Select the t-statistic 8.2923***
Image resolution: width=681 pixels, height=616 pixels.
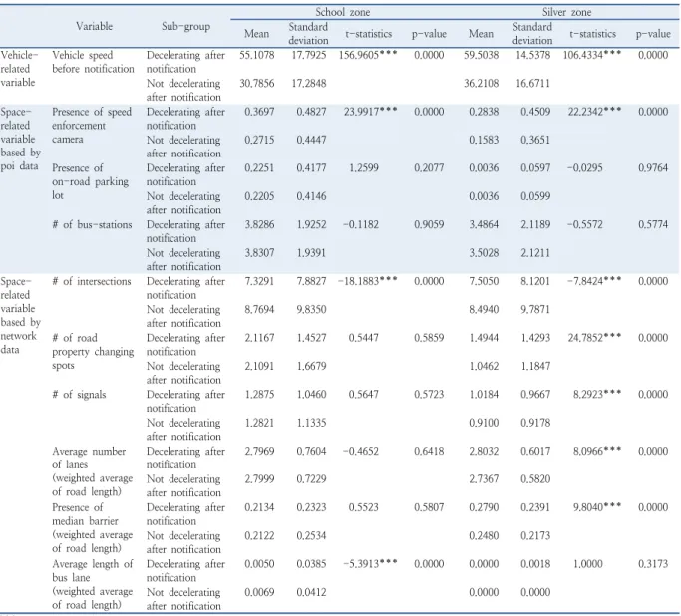click(x=597, y=394)
